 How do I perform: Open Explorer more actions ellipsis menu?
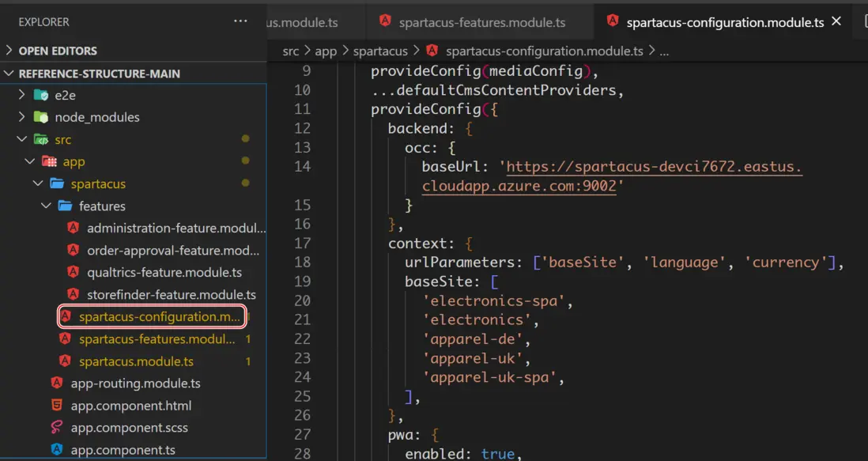click(x=241, y=21)
